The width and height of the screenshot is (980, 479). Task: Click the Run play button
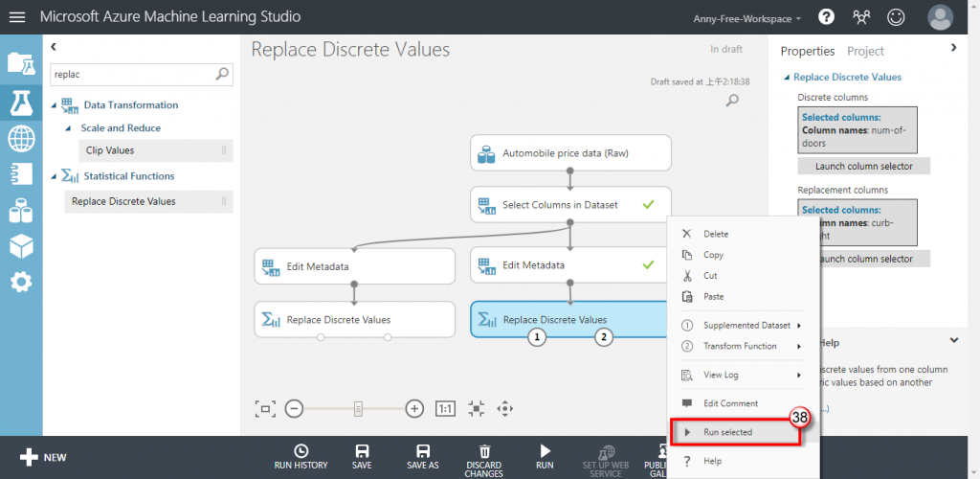click(x=545, y=457)
